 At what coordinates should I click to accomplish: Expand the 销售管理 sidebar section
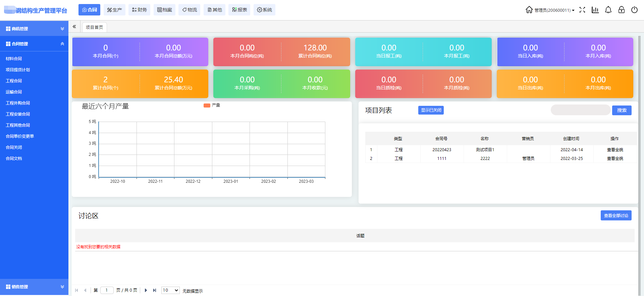(x=34, y=287)
